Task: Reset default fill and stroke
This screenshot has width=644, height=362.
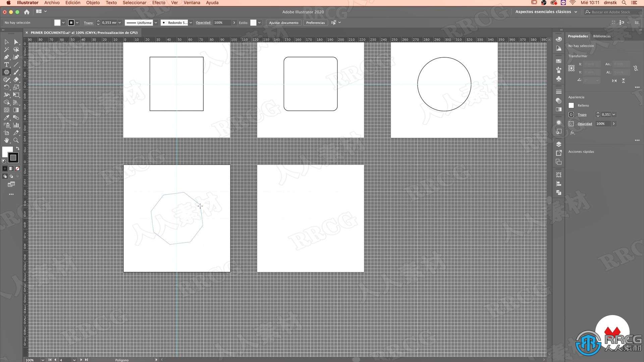Action: tap(4, 161)
